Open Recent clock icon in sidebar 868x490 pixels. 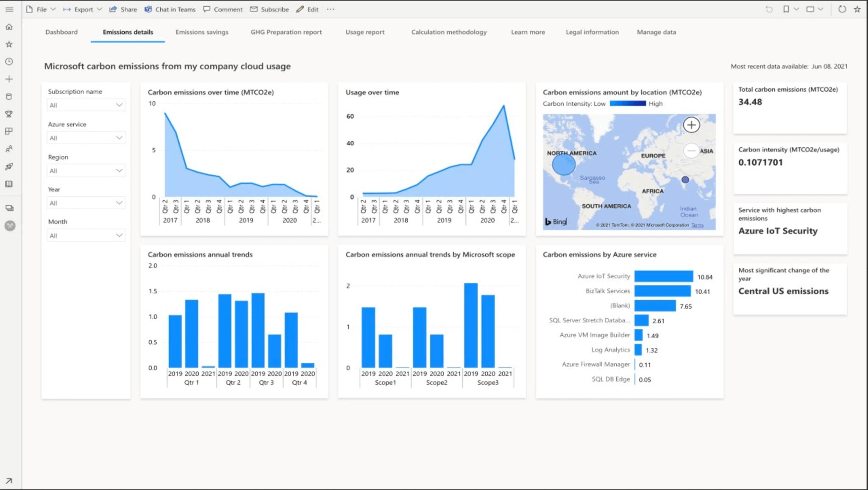[9, 61]
